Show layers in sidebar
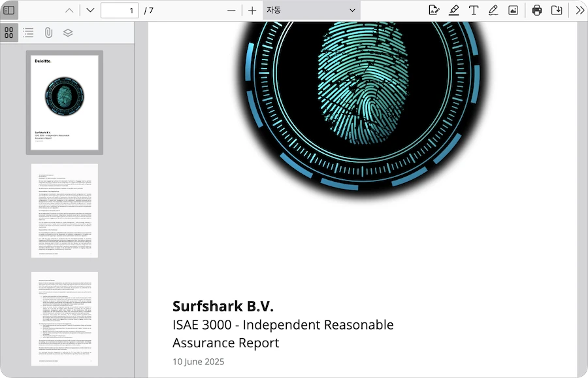588x378 pixels. [68, 33]
